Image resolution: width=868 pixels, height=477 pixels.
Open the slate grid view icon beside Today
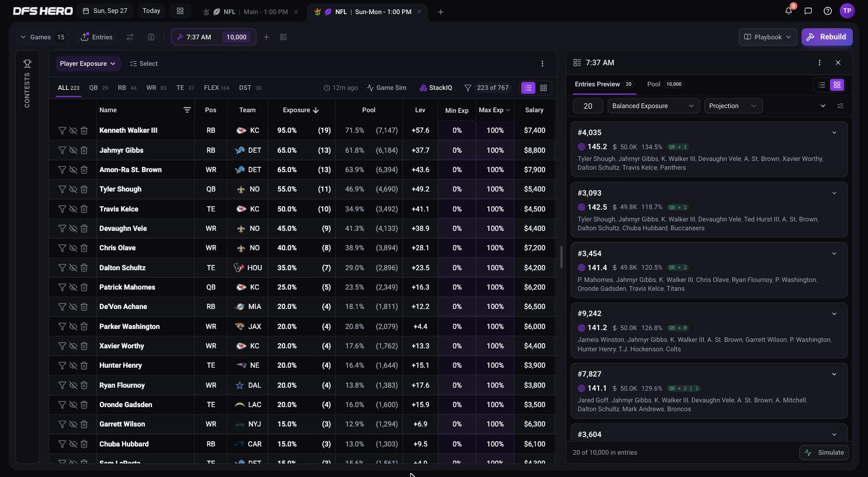(180, 11)
